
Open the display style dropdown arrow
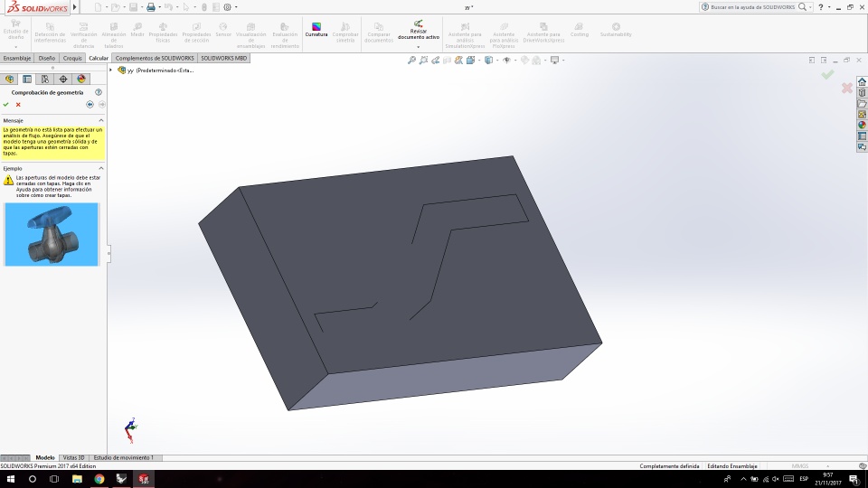pos(497,61)
